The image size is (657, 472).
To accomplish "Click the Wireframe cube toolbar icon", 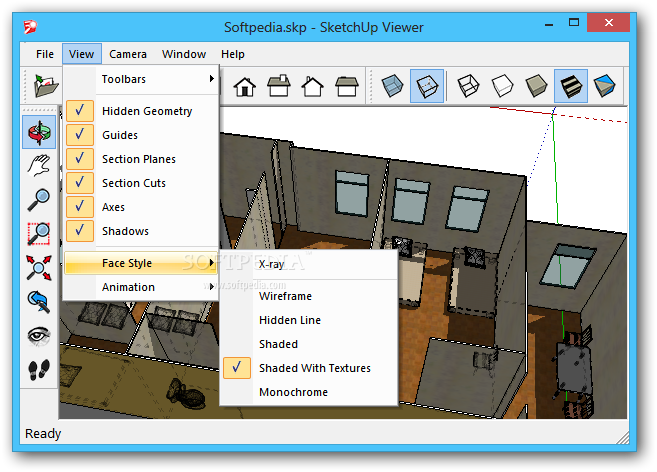I will [x=468, y=86].
